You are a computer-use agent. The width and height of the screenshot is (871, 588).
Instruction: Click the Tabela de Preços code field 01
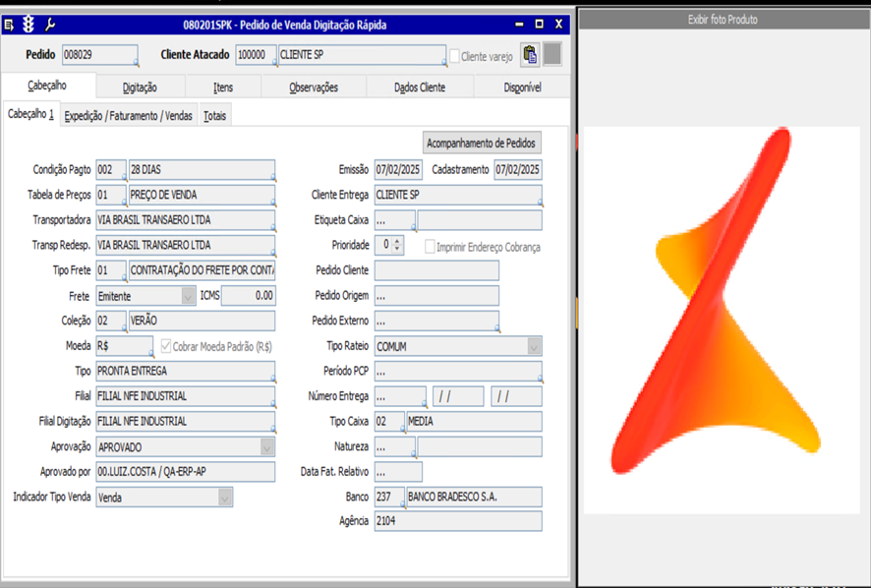click(110, 195)
